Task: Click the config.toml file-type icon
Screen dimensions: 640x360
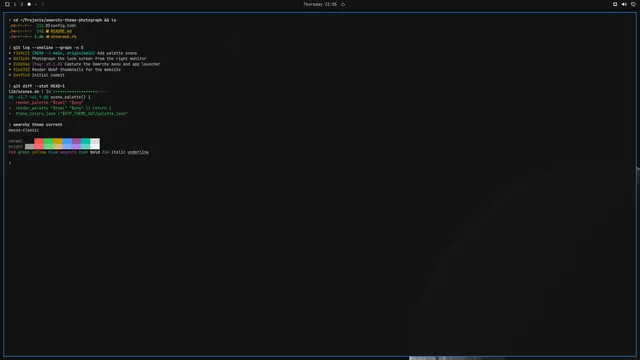Action: (x=47, y=25)
